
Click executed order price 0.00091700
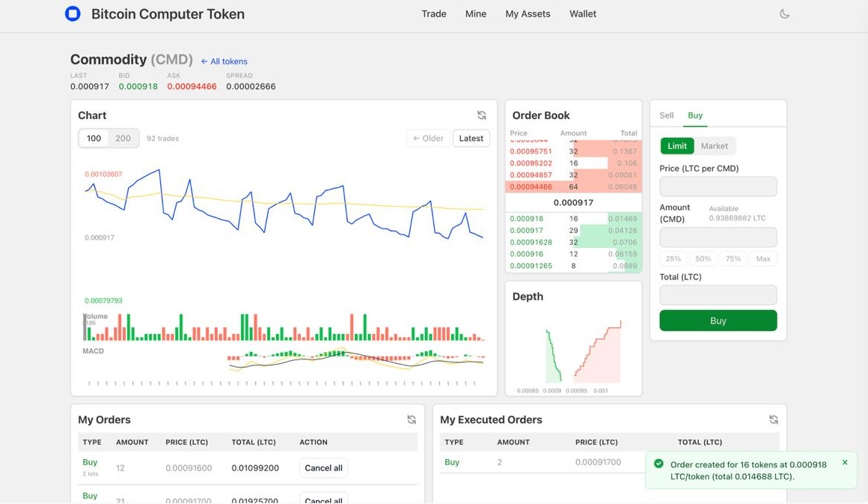598,462
